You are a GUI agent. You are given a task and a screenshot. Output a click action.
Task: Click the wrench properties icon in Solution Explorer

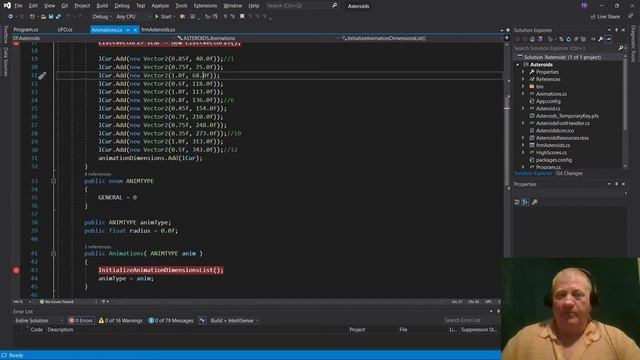point(600,39)
